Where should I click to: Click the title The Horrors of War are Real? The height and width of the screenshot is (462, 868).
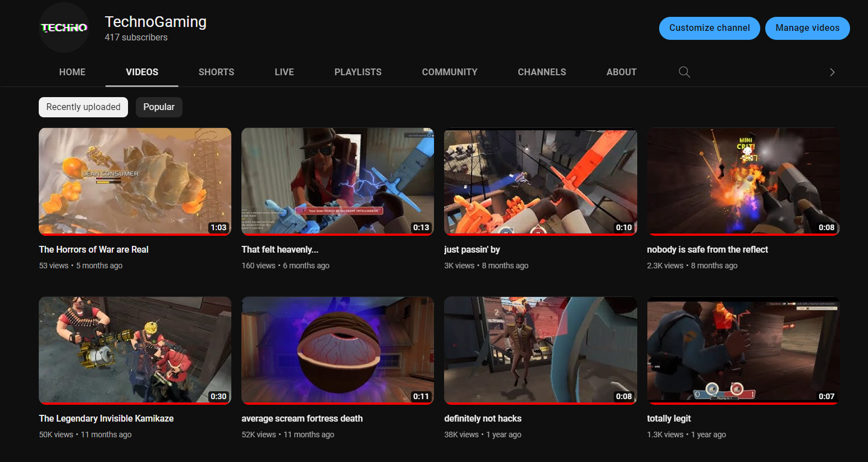coord(94,250)
